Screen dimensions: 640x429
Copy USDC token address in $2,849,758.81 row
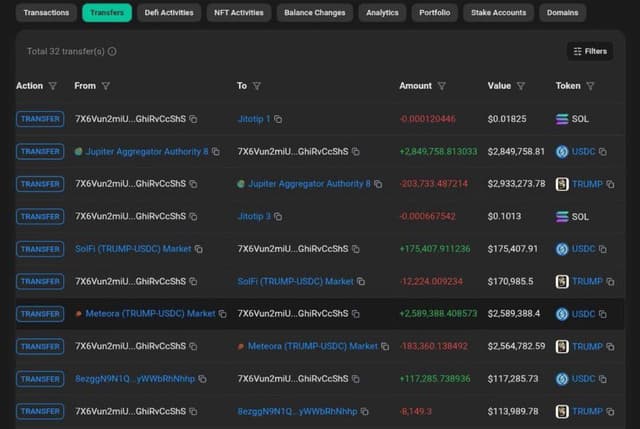coord(603,152)
